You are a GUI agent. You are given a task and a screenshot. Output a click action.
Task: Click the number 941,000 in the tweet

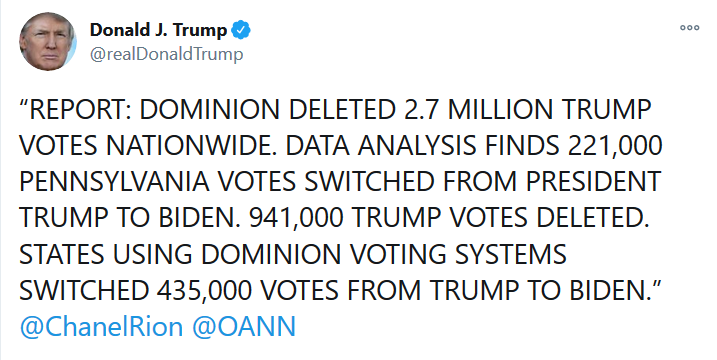coord(296,218)
